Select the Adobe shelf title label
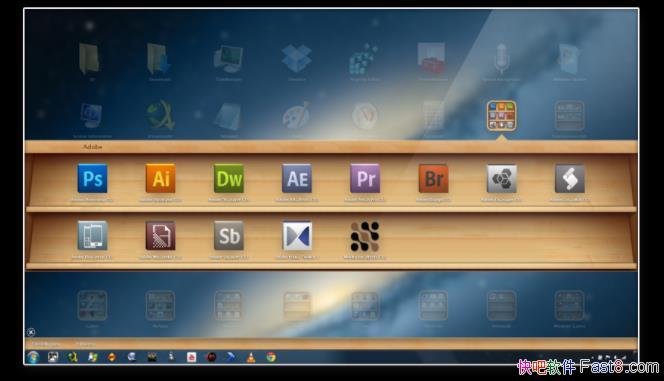This screenshot has height=381, width=664. point(92,147)
